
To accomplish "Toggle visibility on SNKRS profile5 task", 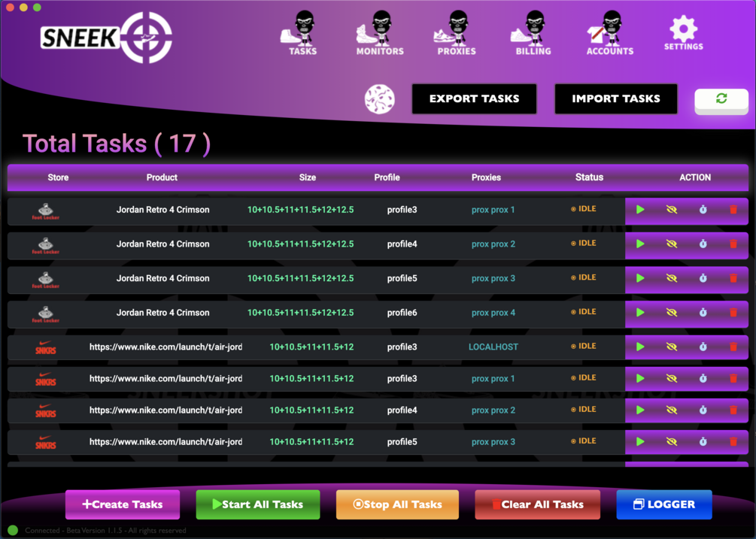I will tap(671, 441).
